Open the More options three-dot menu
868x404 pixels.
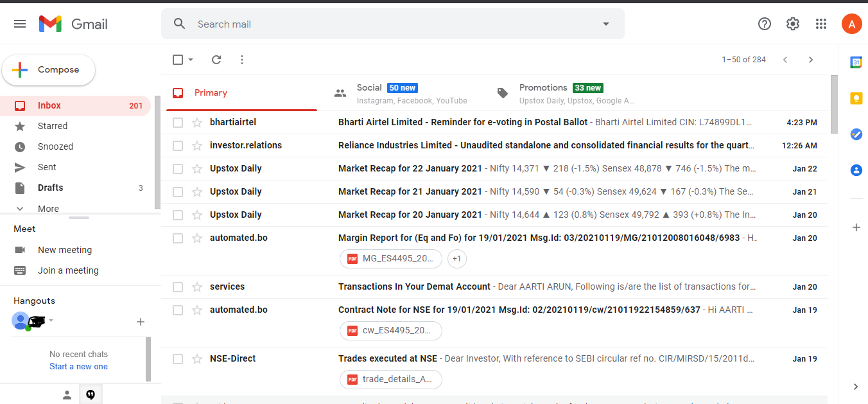click(242, 60)
